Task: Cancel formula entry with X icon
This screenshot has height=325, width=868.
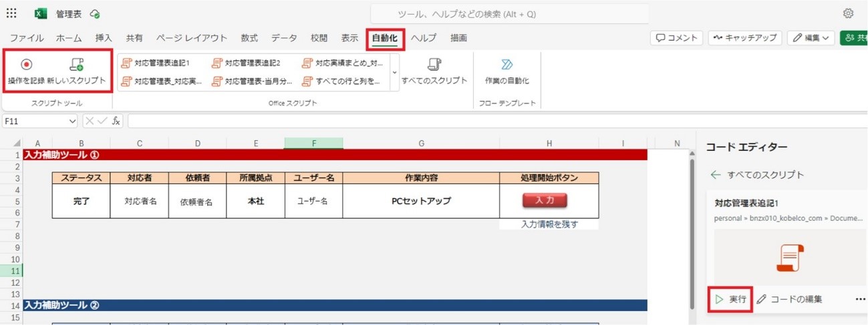Action: [90, 121]
